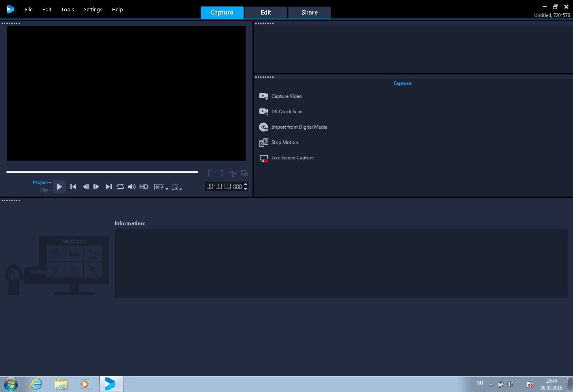573x392 pixels.
Task: Open the 16:9 aspect ratio dropdown
Action: [x=161, y=187]
